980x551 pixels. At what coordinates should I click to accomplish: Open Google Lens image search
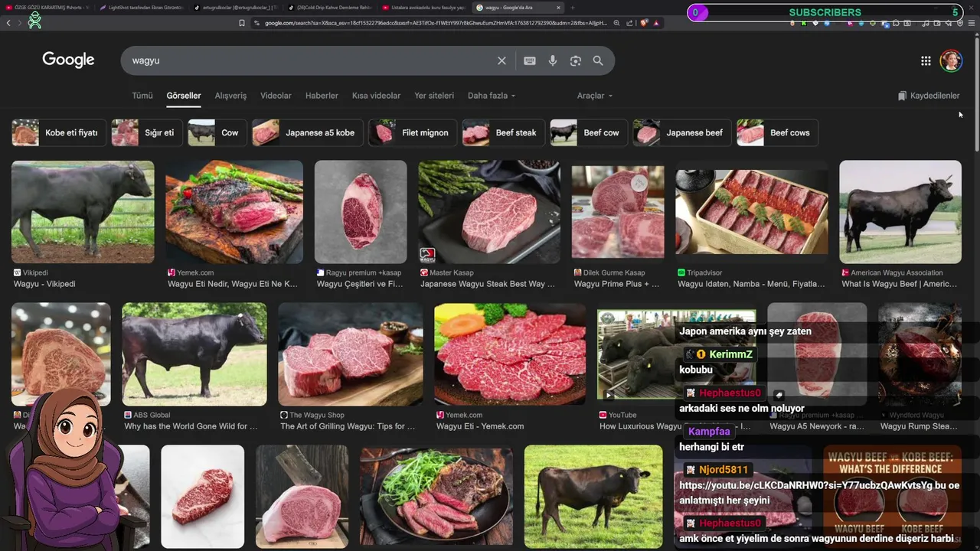[576, 60]
